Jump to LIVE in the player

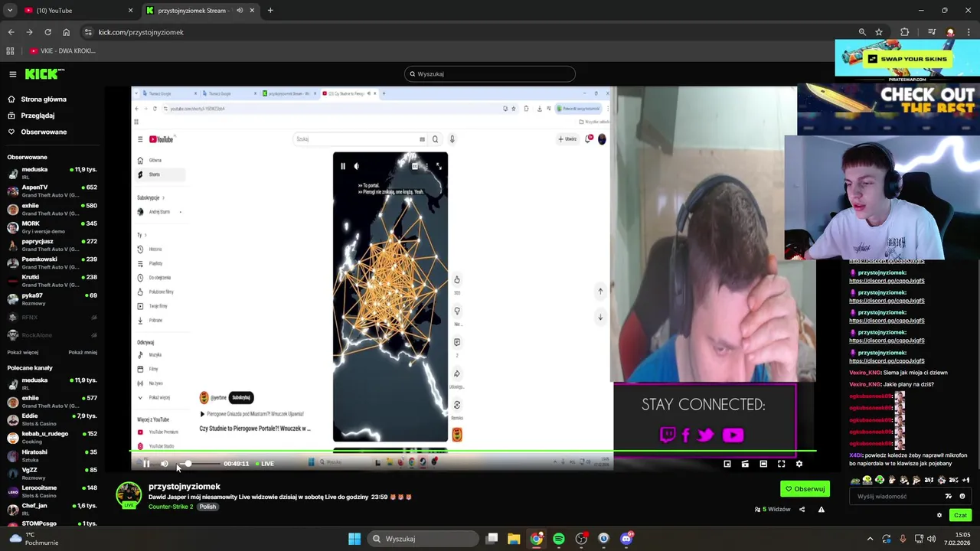coord(264,464)
